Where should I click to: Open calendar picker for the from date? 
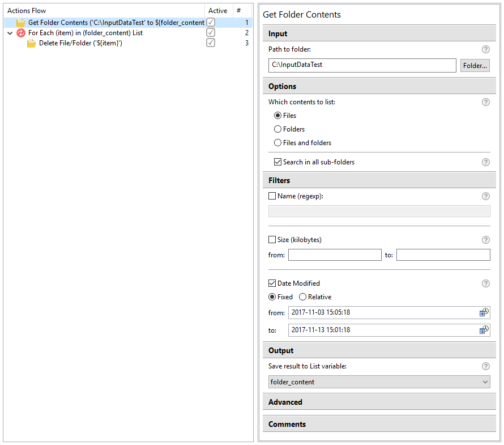[x=484, y=312]
